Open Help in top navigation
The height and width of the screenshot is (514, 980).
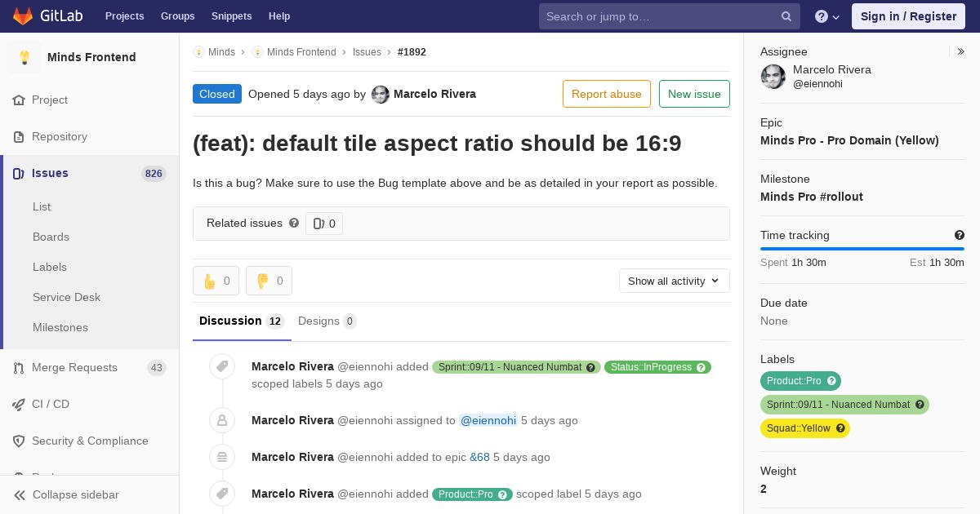279,16
